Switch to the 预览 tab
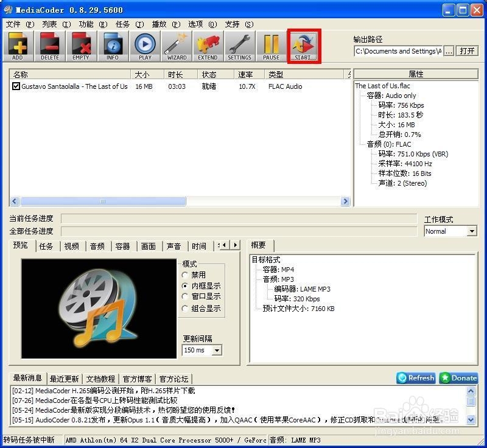 (21, 245)
